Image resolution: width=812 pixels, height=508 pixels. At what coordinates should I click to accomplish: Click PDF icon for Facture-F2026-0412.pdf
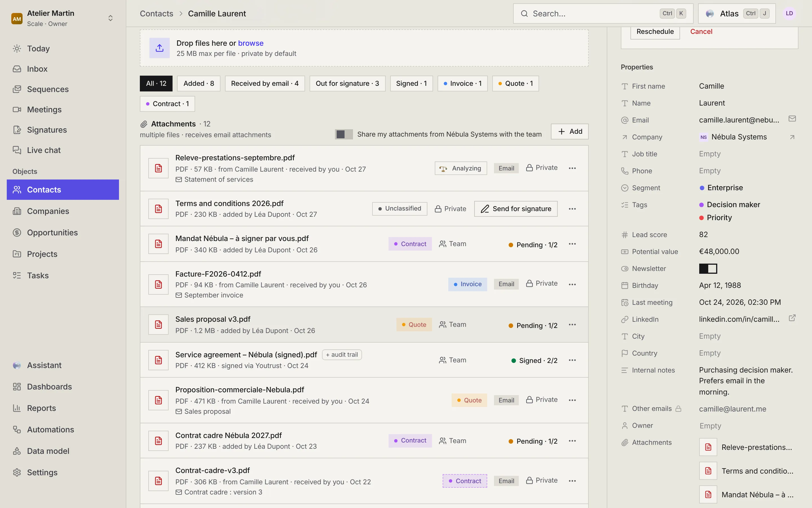point(158,284)
